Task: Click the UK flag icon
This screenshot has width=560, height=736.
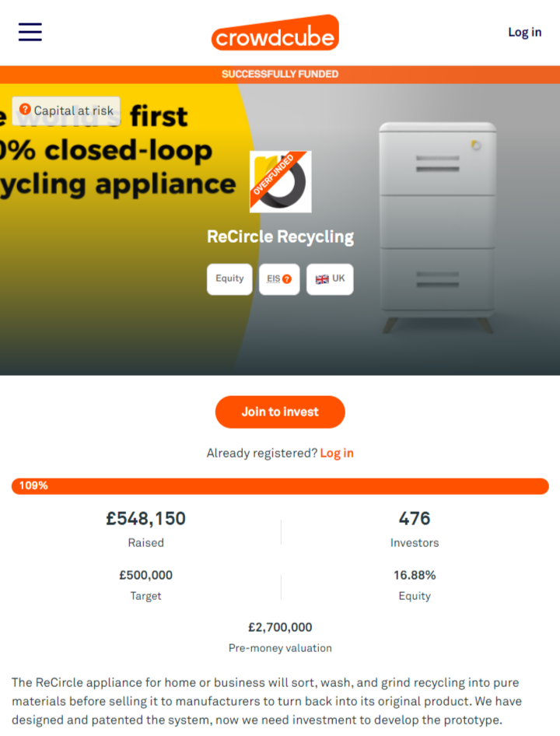Action: (322, 279)
